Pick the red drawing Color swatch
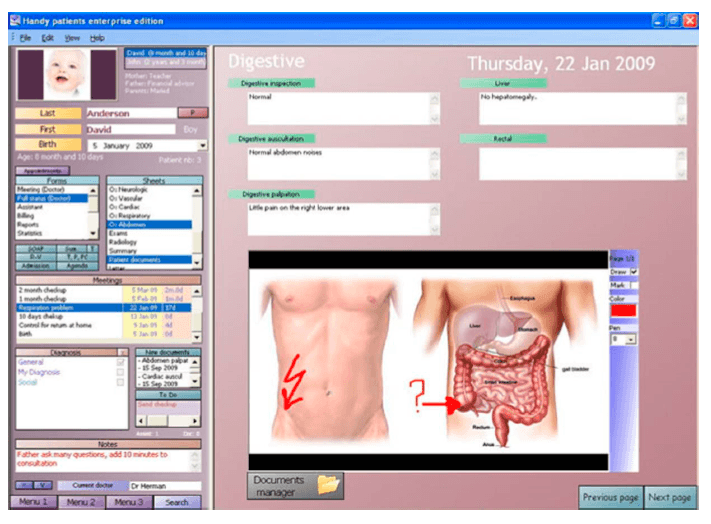 [624, 312]
